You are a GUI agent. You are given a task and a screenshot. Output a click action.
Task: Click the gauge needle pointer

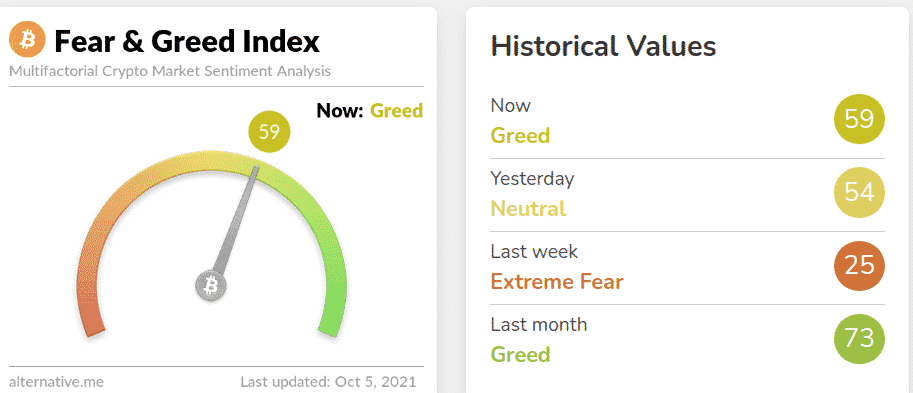(x=236, y=220)
